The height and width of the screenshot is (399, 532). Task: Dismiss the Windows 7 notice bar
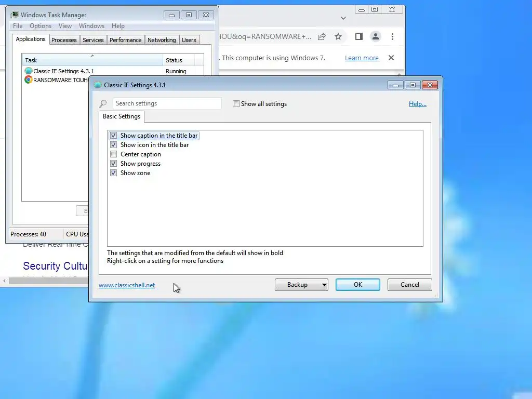[x=391, y=58]
